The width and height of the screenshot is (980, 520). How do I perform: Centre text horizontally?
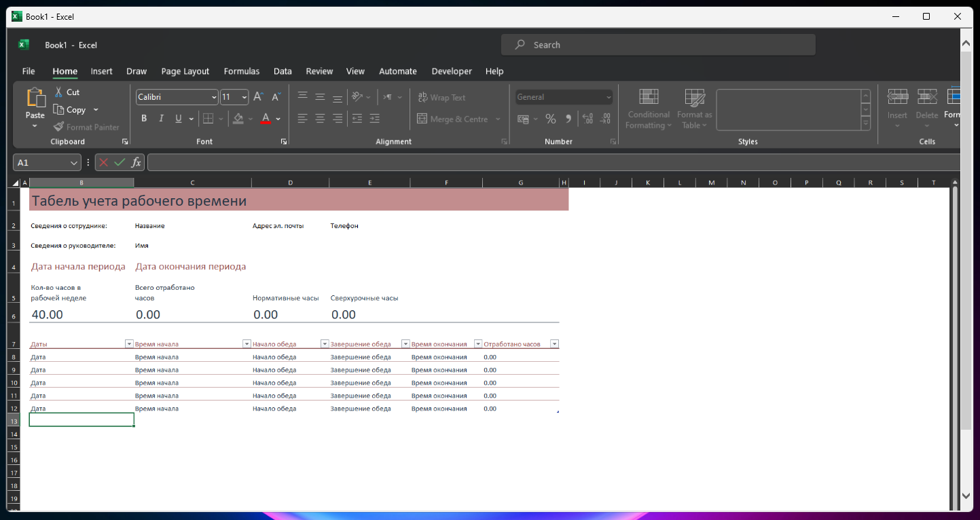pos(320,119)
